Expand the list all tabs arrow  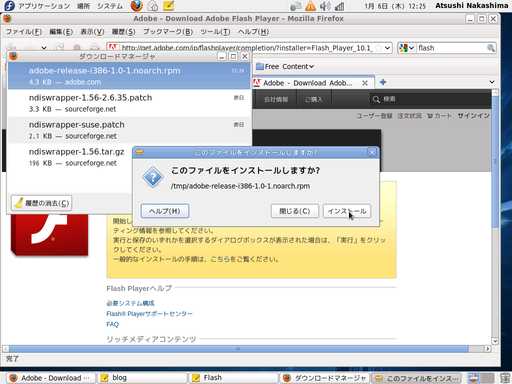click(492, 82)
